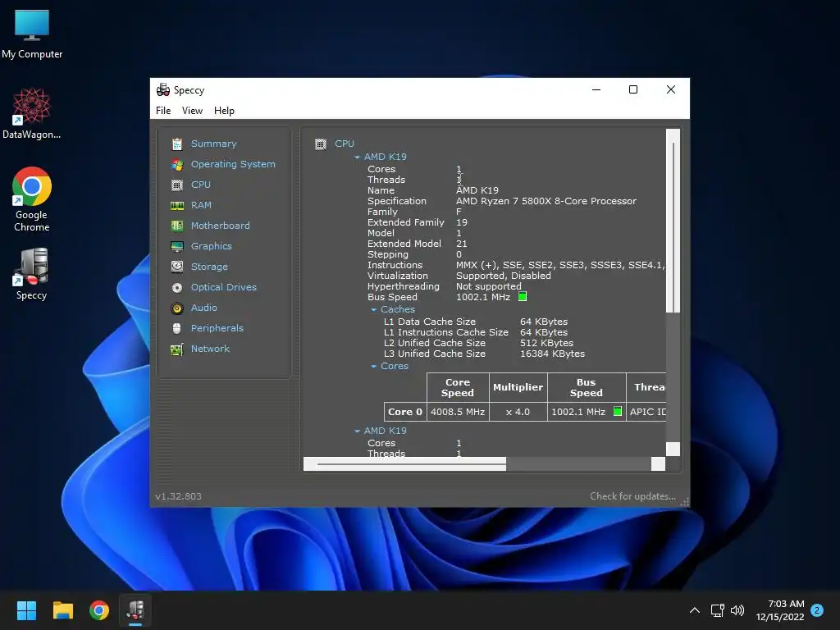Click the RAM module icon
This screenshot has width=840, height=630.
(x=177, y=205)
